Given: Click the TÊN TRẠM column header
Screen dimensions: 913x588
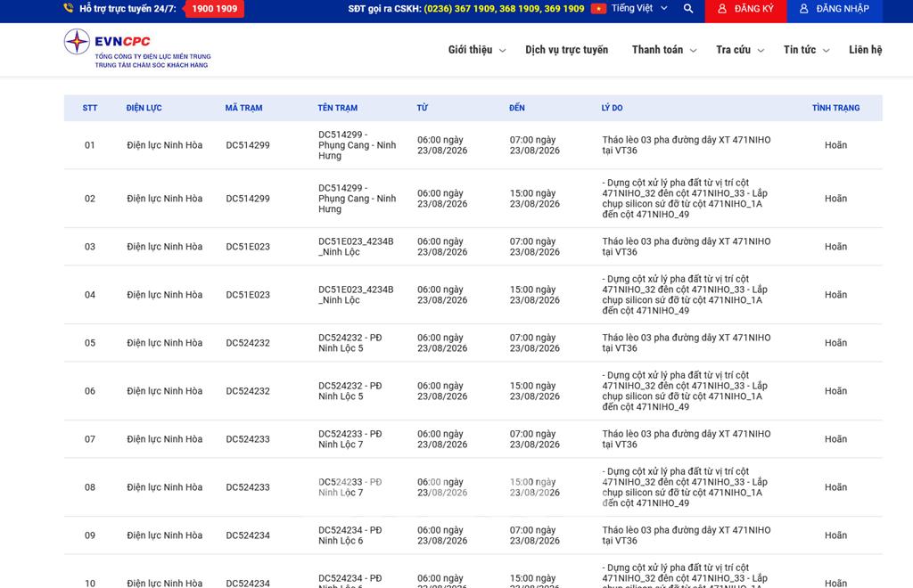Looking at the screenshot, I should coord(338,108).
